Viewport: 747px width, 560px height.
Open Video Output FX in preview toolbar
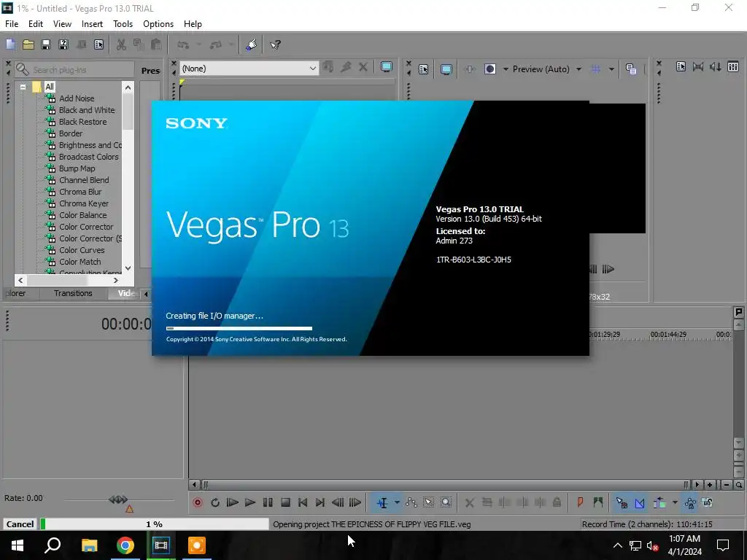(470, 69)
